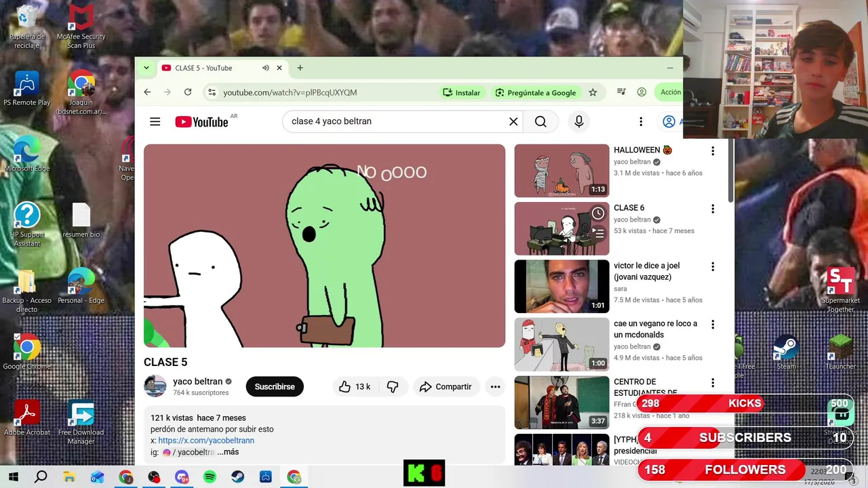Open yaco beltran channel avatar
This screenshot has width=868, height=488.
tap(155, 386)
